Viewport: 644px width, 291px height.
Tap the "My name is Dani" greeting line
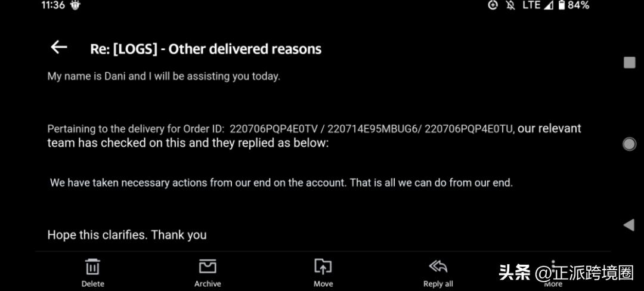tap(163, 76)
